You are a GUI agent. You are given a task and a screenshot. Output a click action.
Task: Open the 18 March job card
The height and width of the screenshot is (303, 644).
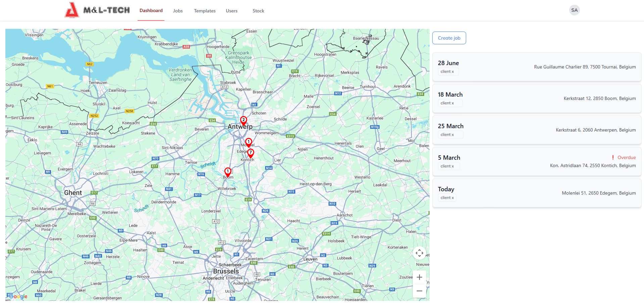tap(537, 98)
